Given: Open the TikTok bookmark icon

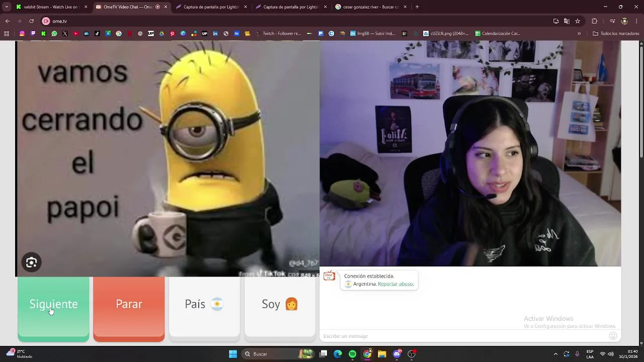Looking at the screenshot, I should pos(97,34).
